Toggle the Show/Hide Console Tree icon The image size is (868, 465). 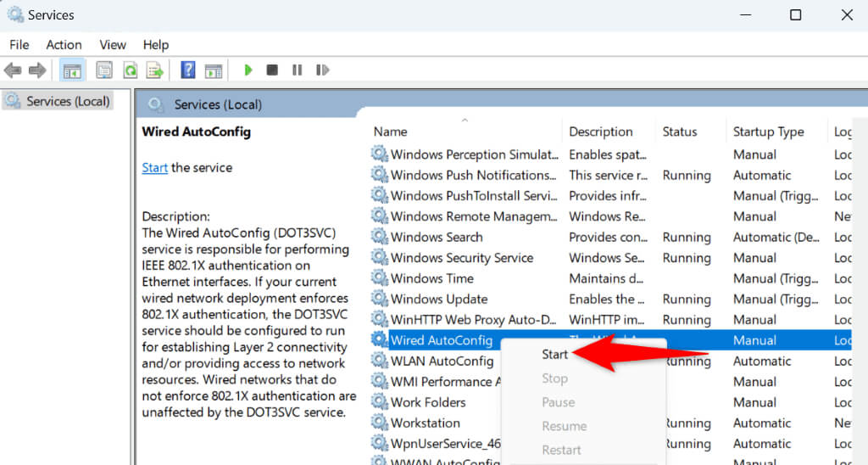coord(72,70)
